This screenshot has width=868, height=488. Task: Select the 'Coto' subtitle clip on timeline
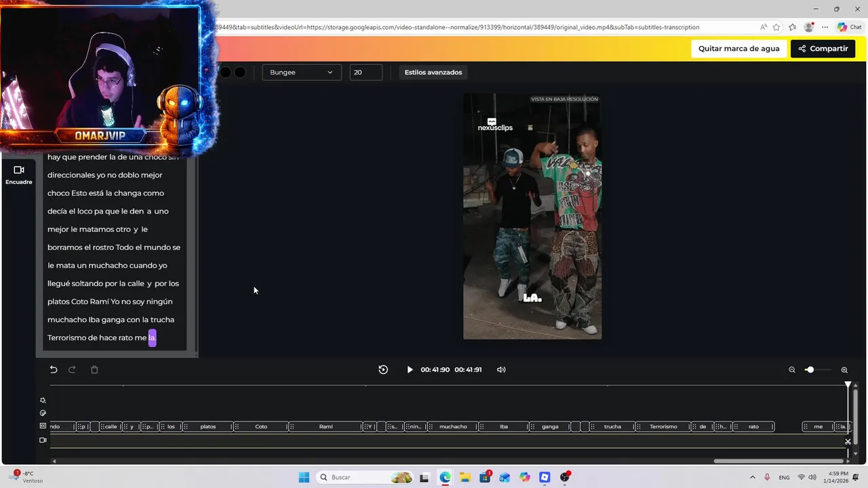(x=261, y=426)
